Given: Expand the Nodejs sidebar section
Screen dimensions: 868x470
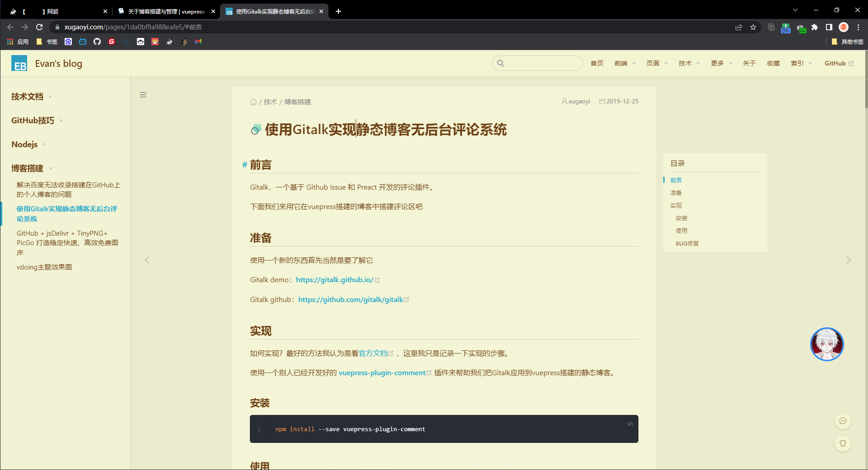Looking at the screenshot, I should click(x=24, y=144).
